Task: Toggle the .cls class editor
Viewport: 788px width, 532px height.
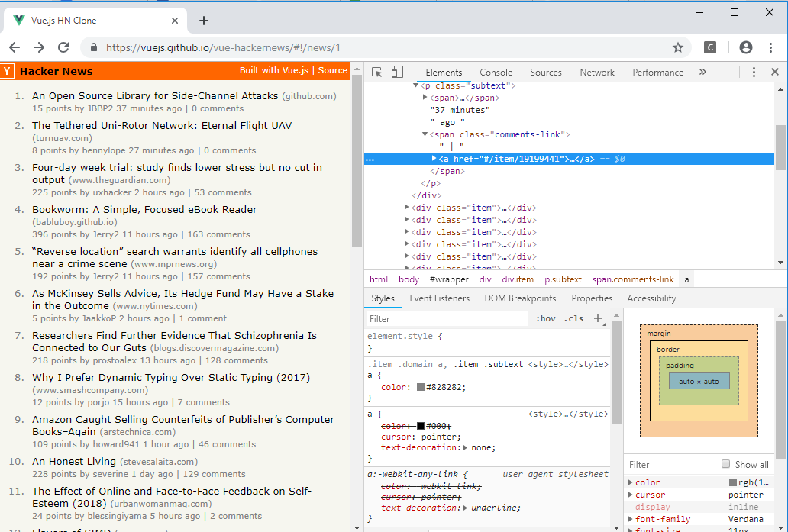Action: click(573, 318)
